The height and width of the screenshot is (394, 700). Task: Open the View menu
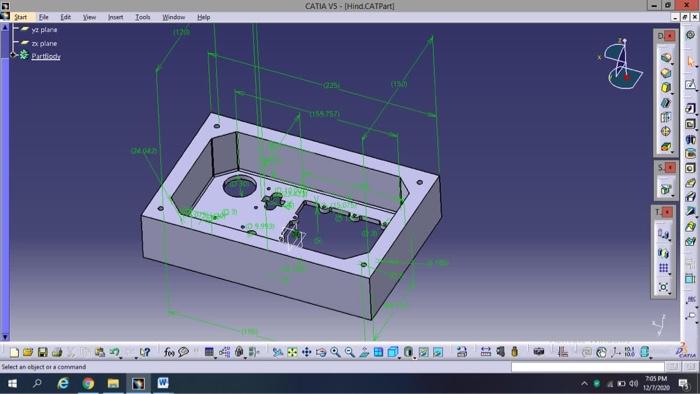89,17
